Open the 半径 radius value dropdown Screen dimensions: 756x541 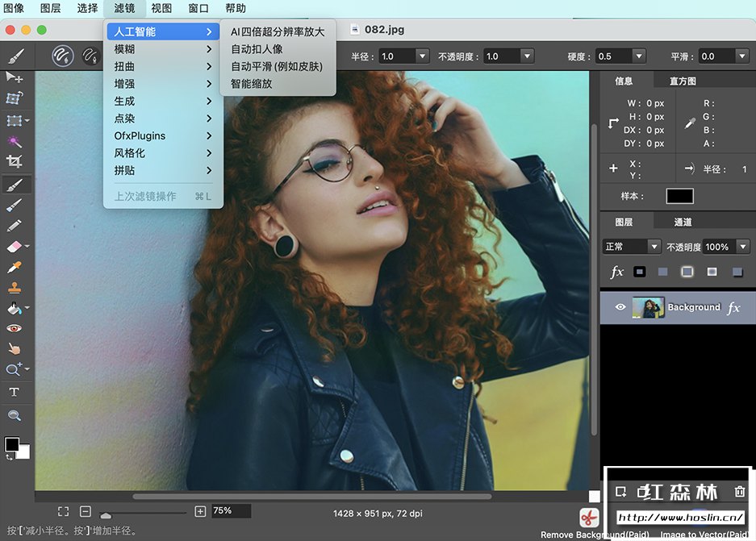pyautogui.click(x=404, y=56)
